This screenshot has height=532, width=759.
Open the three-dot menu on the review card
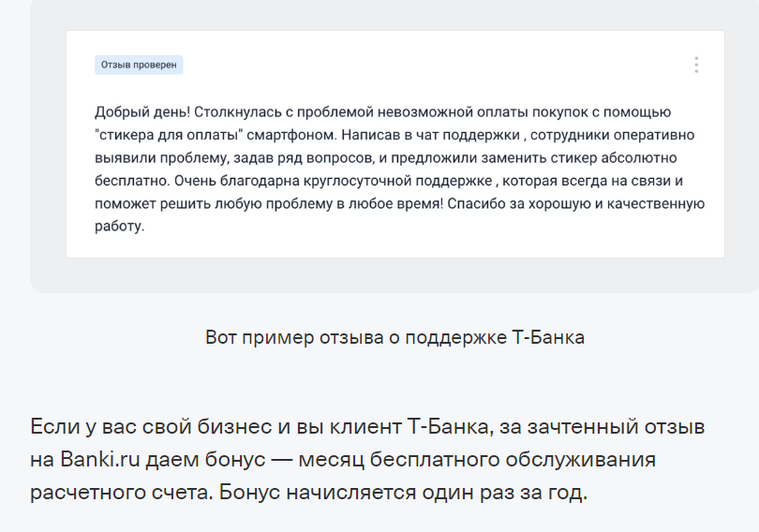[x=696, y=65]
